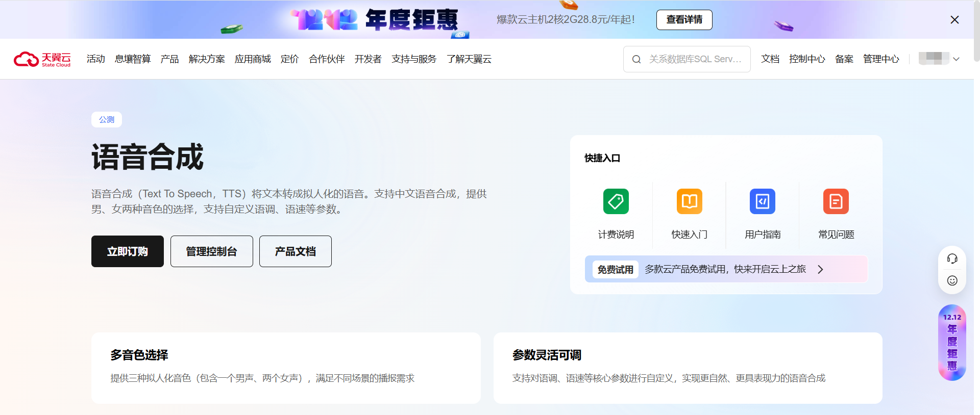Click the 管理控制台 button

(212, 251)
